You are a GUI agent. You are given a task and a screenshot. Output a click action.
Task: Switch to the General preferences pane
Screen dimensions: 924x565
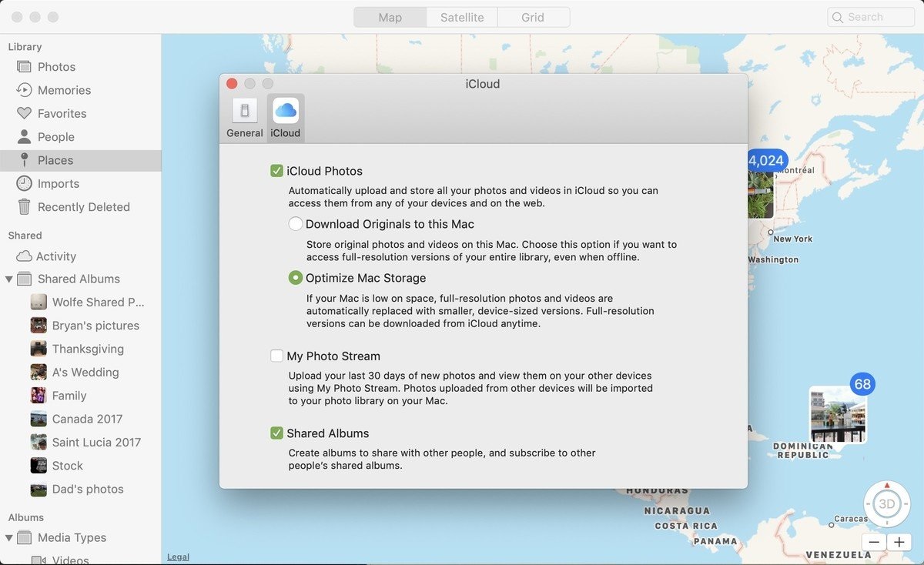pos(245,118)
